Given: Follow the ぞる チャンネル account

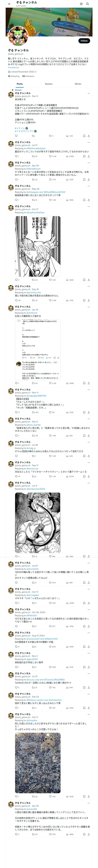Looking at the screenshot, I should click(84, 41).
